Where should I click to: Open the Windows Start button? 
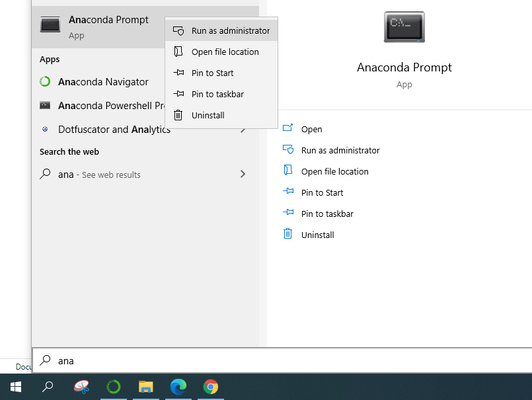tap(16, 387)
